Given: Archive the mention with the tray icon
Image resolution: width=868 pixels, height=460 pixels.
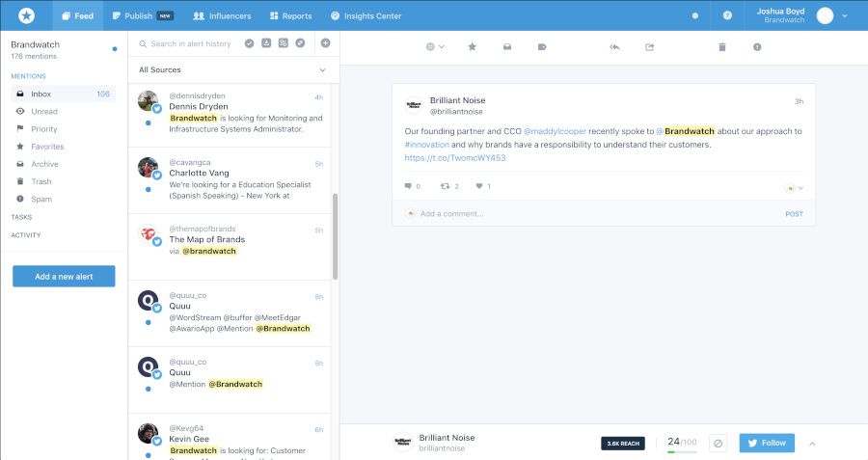Looking at the screenshot, I should [506, 46].
